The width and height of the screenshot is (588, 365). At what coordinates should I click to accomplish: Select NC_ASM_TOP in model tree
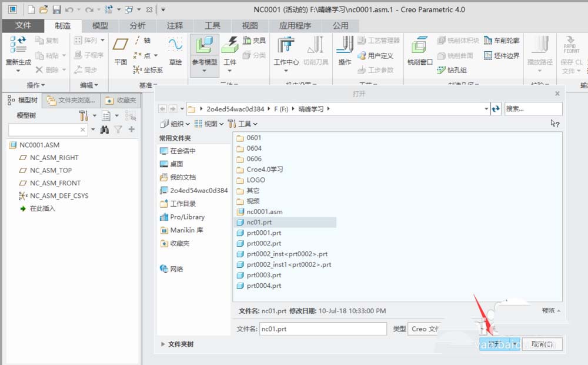(45, 171)
